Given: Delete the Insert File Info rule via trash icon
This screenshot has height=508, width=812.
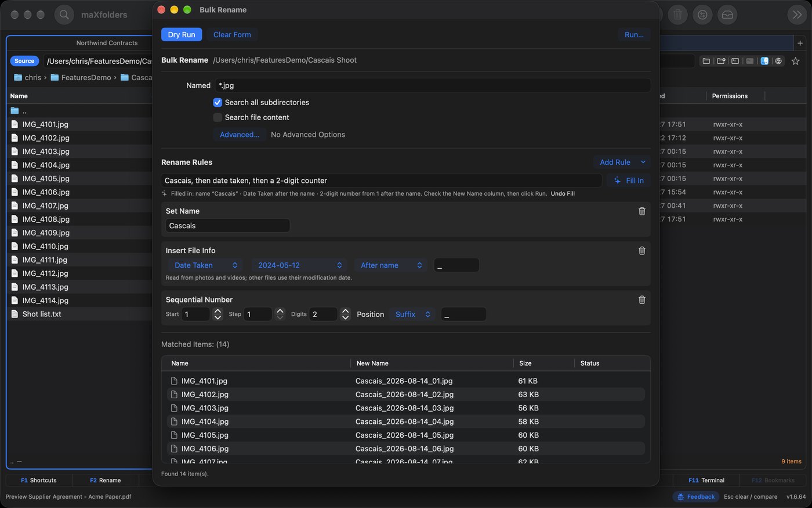Looking at the screenshot, I should coord(642,251).
